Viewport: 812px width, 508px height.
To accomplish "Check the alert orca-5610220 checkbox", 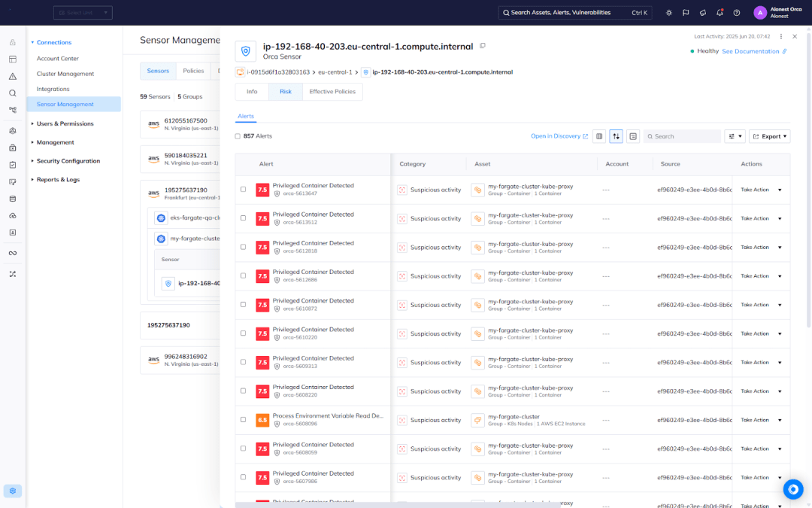I will (x=243, y=333).
